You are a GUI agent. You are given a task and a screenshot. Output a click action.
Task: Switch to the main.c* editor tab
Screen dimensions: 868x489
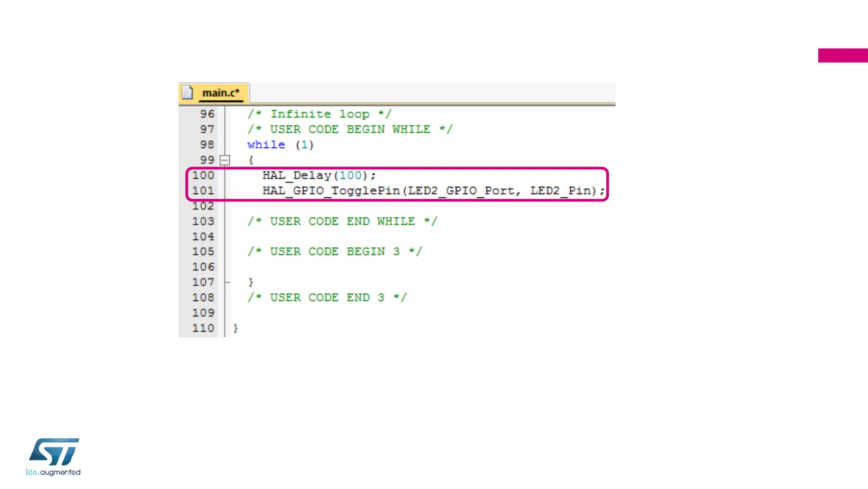tap(214, 93)
